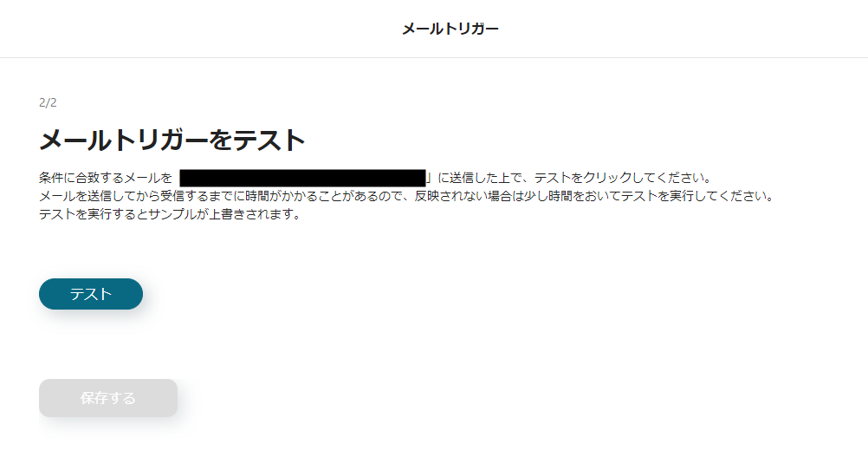Click the text 条件に合致するメールを
Image resolution: width=868 pixels, height=470 pixels.
(106, 178)
